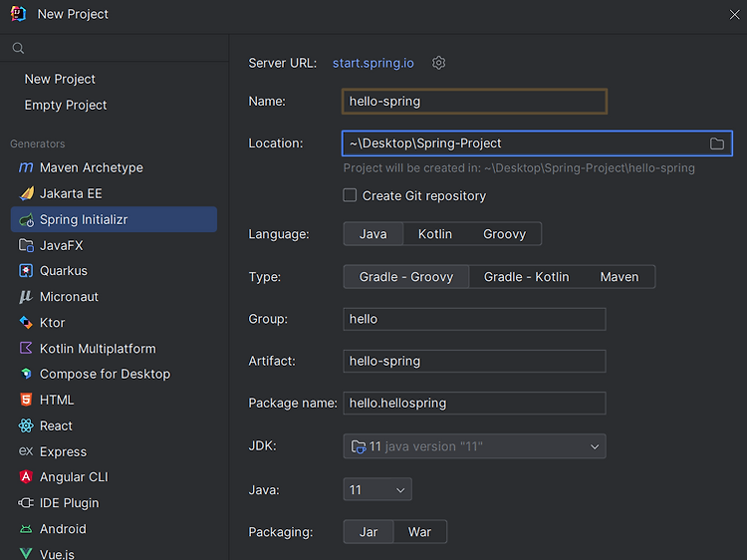Click the IntelliJ IDEA logo in title bar
Image resolution: width=747 pixels, height=560 pixels.
point(18,14)
